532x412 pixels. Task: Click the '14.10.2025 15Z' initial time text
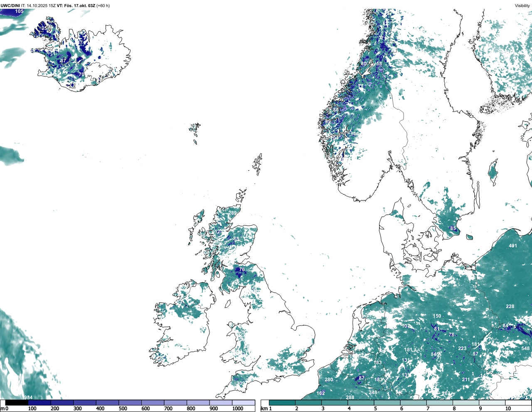[41, 6]
